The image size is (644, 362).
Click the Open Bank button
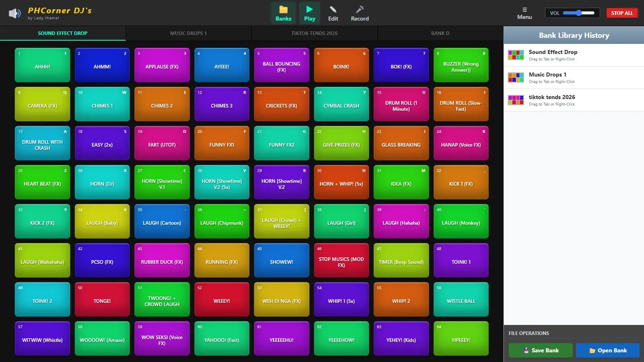pyautogui.click(x=608, y=350)
